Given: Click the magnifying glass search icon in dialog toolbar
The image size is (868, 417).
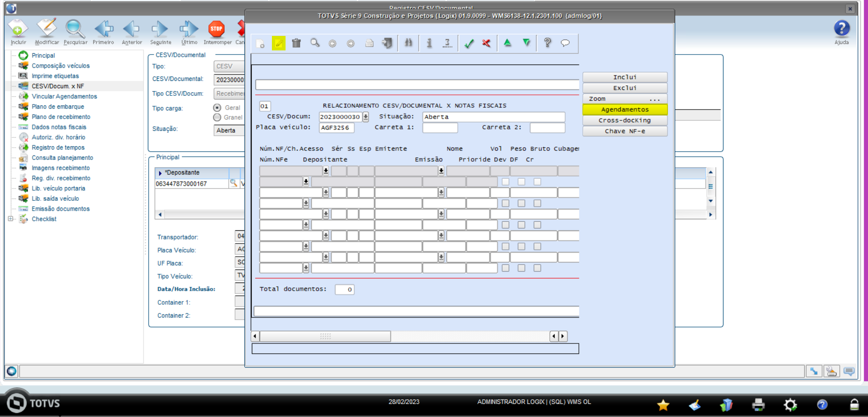Looking at the screenshot, I should click(315, 43).
